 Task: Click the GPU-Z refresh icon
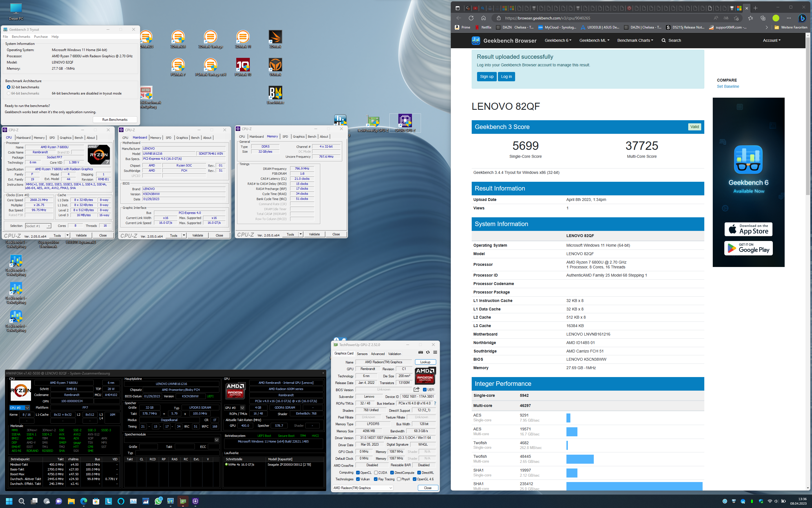point(428,352)
